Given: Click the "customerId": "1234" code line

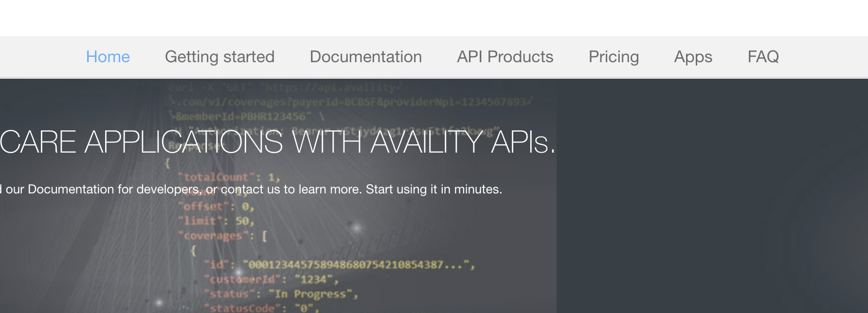Looking at the screenshot, I should point(271,279).
